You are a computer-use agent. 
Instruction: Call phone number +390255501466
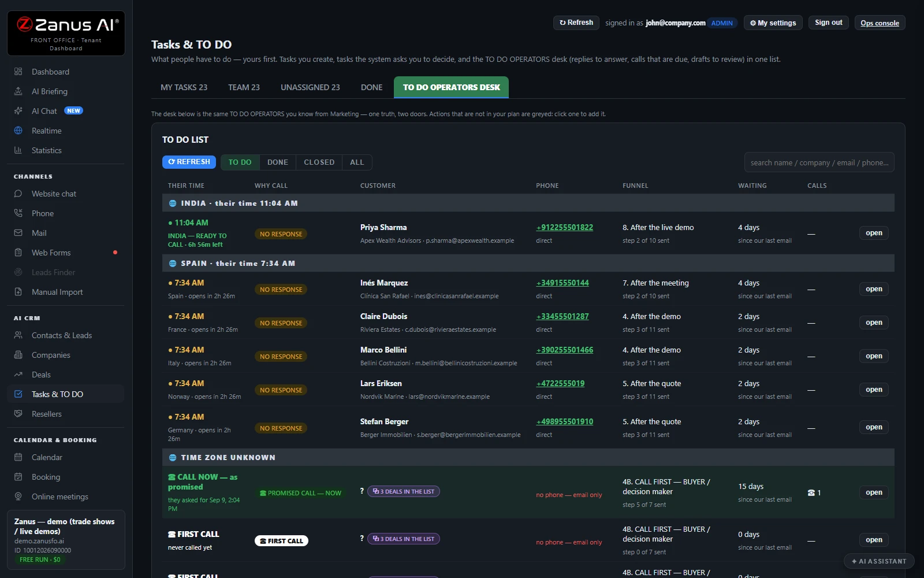(564, 350)
